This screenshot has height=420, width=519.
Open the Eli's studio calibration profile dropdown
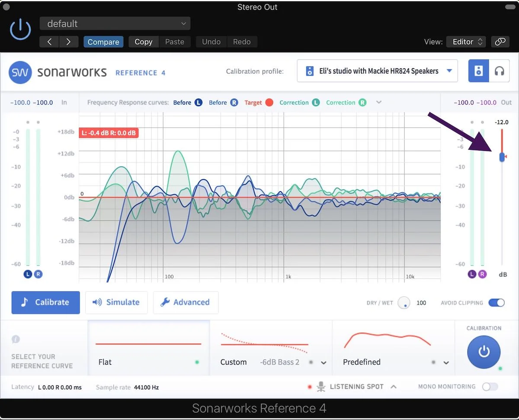pyautogui.click(x=377, y=71)
